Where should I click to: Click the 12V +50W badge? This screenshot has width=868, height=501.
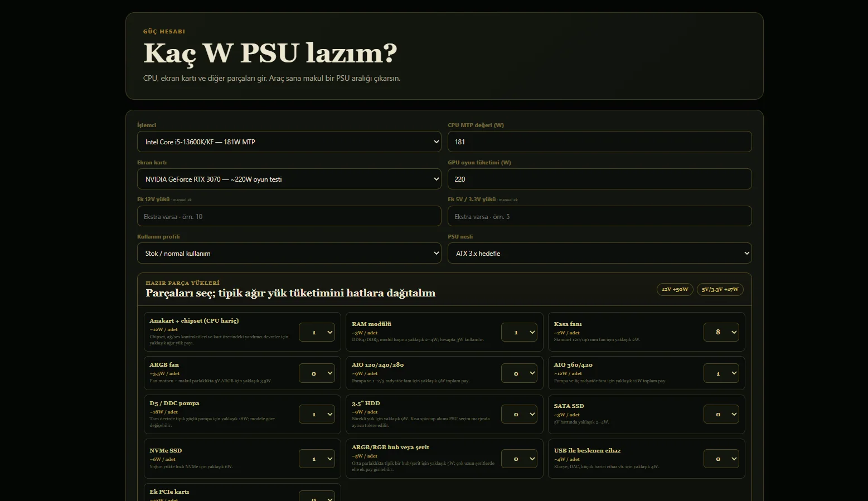[x=675, y=289]
